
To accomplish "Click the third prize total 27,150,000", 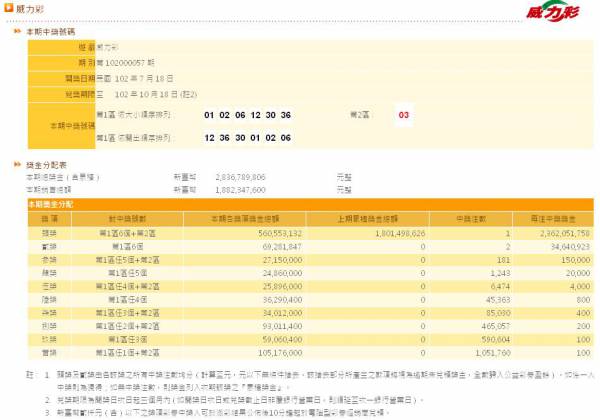I will tap(282, 260).
